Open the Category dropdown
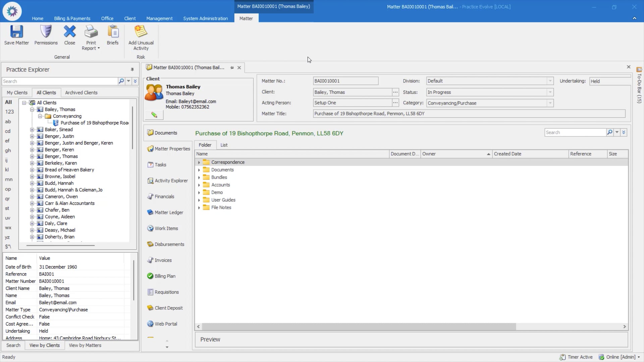Screen dimensions: 644x362 550,103
